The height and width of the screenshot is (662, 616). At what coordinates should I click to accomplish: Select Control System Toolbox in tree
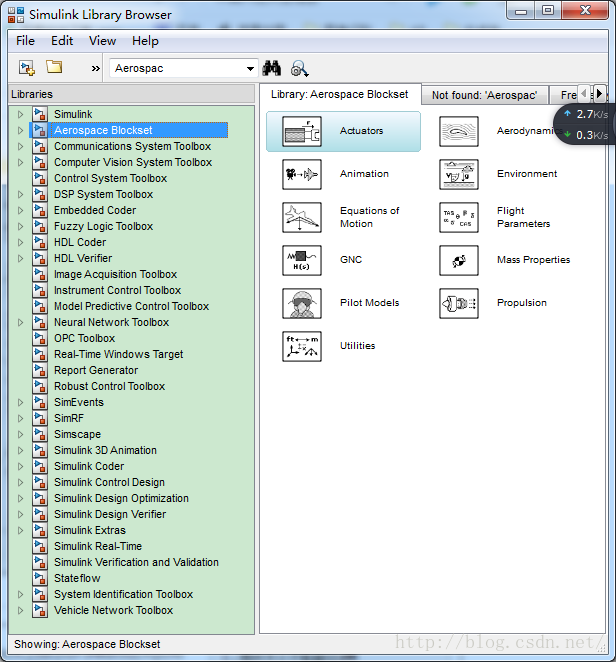pyautogui.click(x=110, y=178)
